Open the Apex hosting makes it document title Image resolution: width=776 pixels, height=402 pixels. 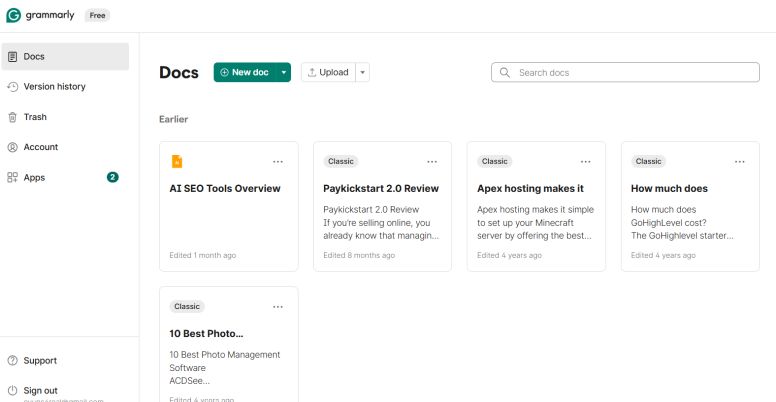click(x=530, y=189)
